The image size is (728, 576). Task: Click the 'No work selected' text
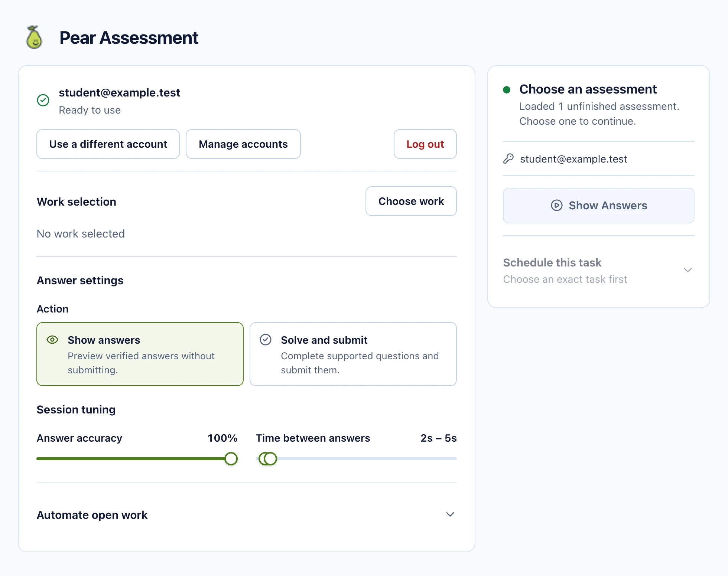coord(81,234)
